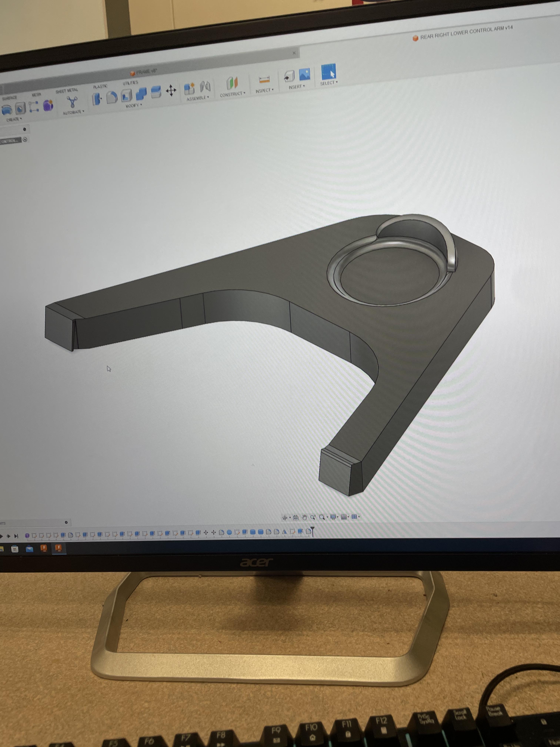Select the New Component icon
Screen dimensions: 560x747
[189, 89]
